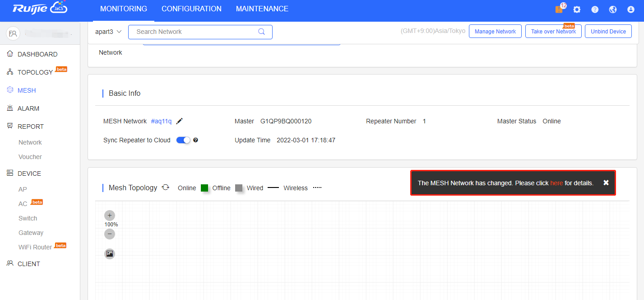The height and width of the screenshot is (300, 644).
Task: Open the settings gear in header
Action: click(x=577, y=9)
